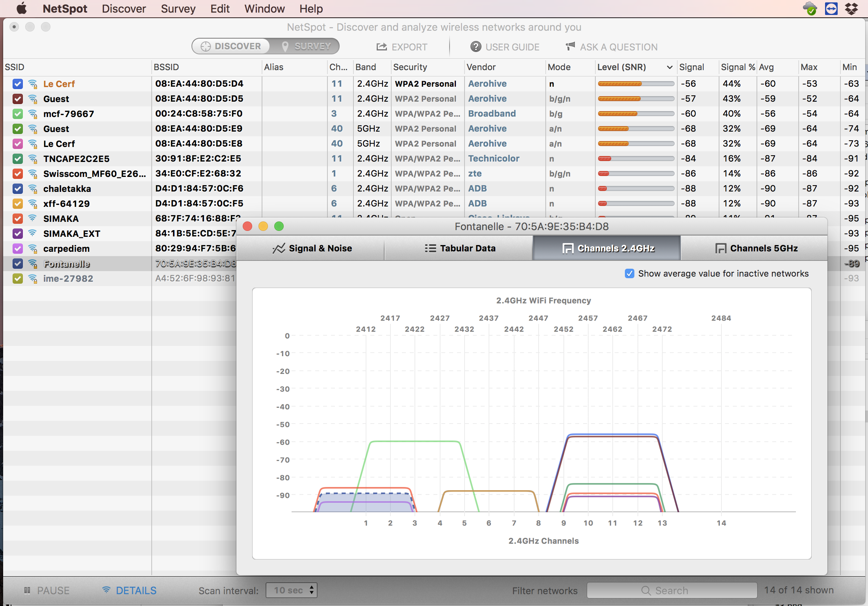Click the signal level bar for mcf-79667

pyautogui.click(x=636, y=113)
